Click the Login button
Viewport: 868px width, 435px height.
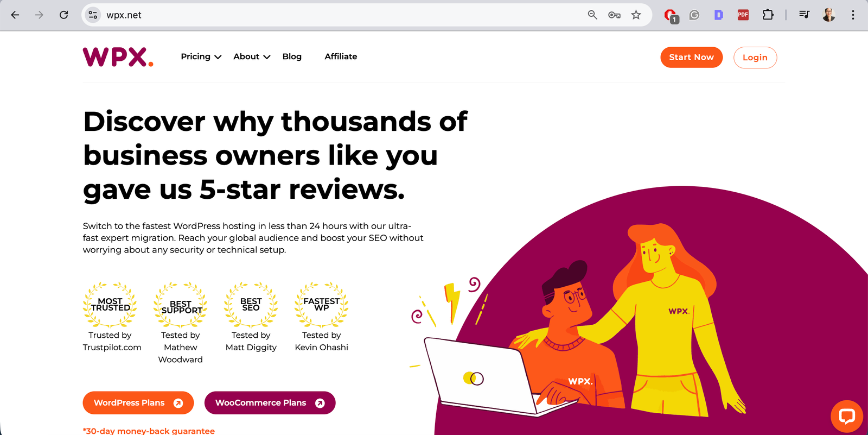755,58
